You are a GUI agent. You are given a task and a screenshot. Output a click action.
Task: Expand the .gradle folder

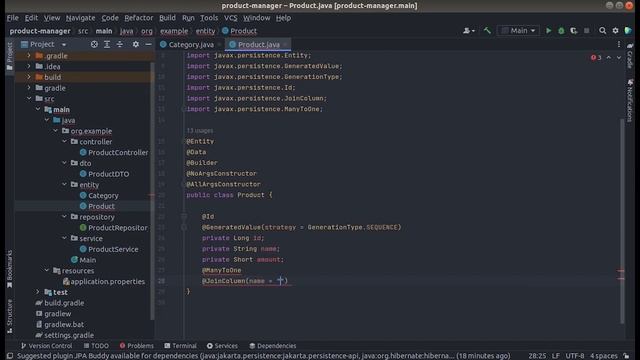click(x=29, y=56)
